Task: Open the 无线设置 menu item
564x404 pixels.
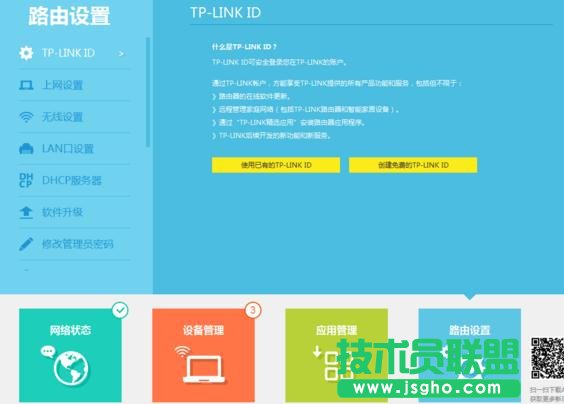Action: [74, 117]
